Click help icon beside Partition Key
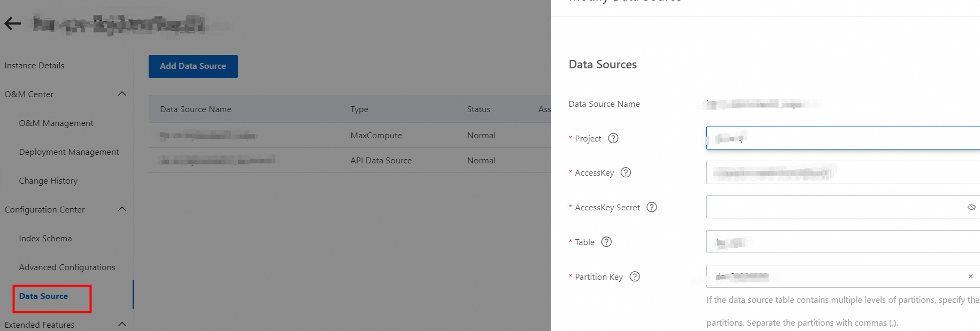Image resolution: width=980 pixels, height=331 pixels. pos(635,277)
